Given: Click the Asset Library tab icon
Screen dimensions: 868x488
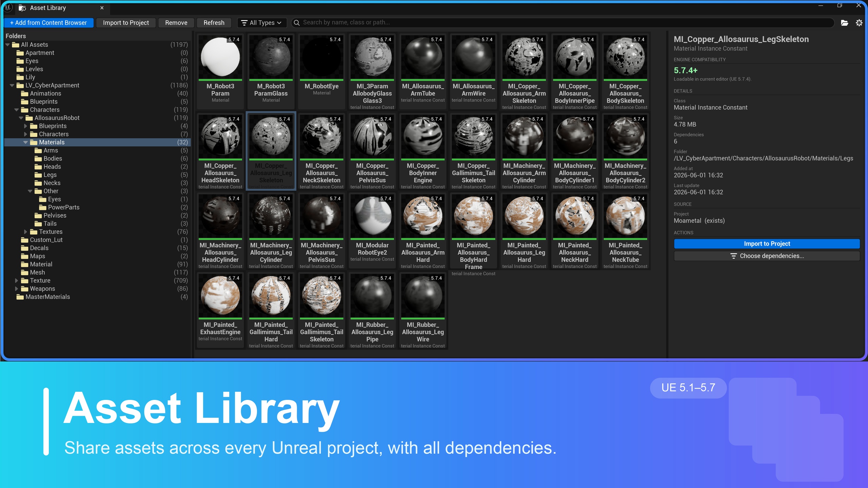Looking at the screenshot, I should tap(22, 8).
